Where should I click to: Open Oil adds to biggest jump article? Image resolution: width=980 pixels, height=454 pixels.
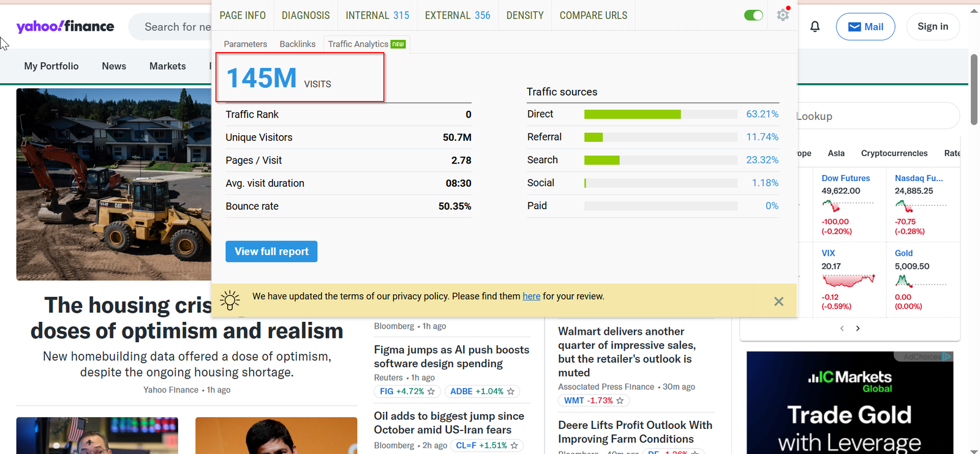coord(449,423)
